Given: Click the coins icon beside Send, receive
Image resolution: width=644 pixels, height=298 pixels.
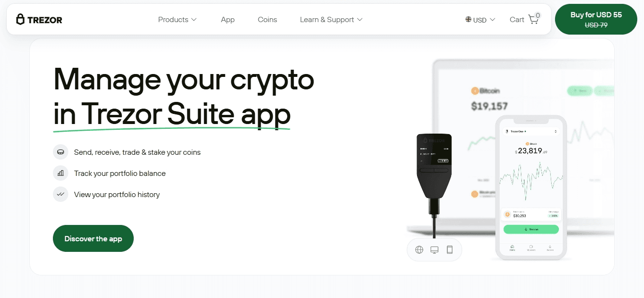Looking at the screenshot, I should point(61,152).
